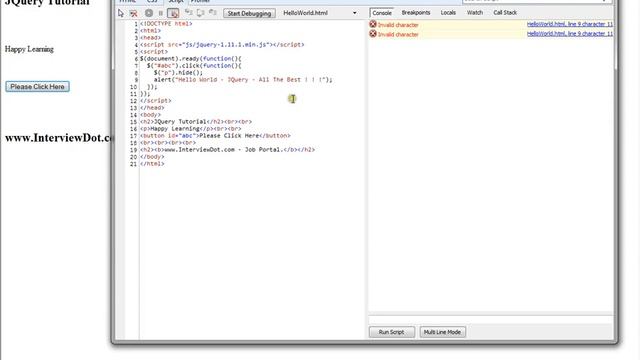Screen dimensions: 640x360
Task: Click line 4 jquery script src code
Action: click(x=222, y=44)
